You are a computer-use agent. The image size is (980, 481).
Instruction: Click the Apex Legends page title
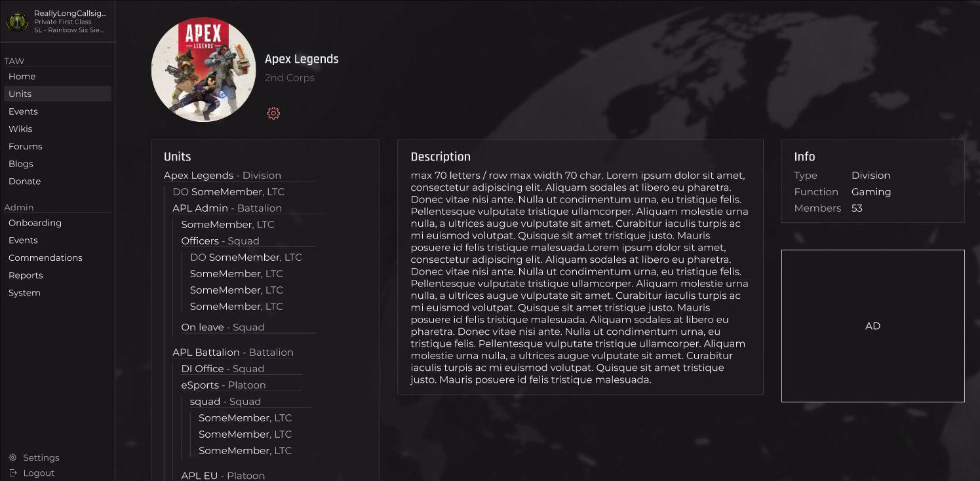[302, 59]
